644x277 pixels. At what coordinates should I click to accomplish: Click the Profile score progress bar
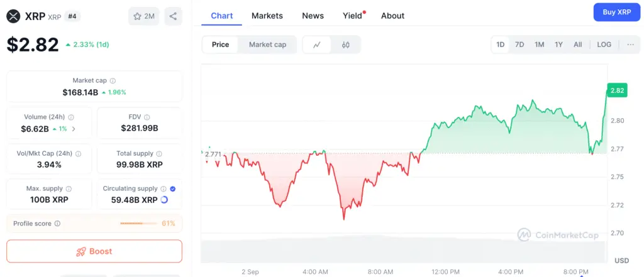pos(139,224)
